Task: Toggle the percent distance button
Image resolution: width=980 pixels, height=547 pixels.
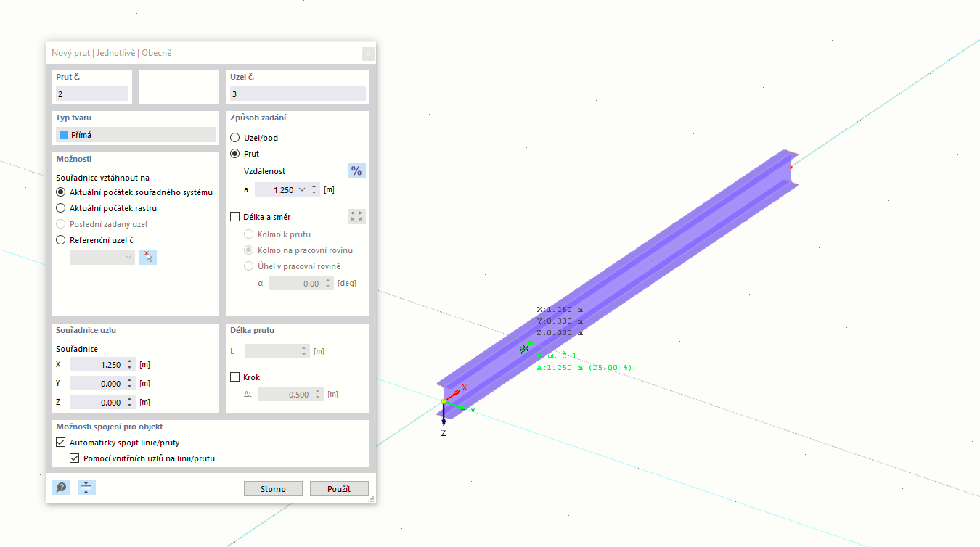Action: 356,170
